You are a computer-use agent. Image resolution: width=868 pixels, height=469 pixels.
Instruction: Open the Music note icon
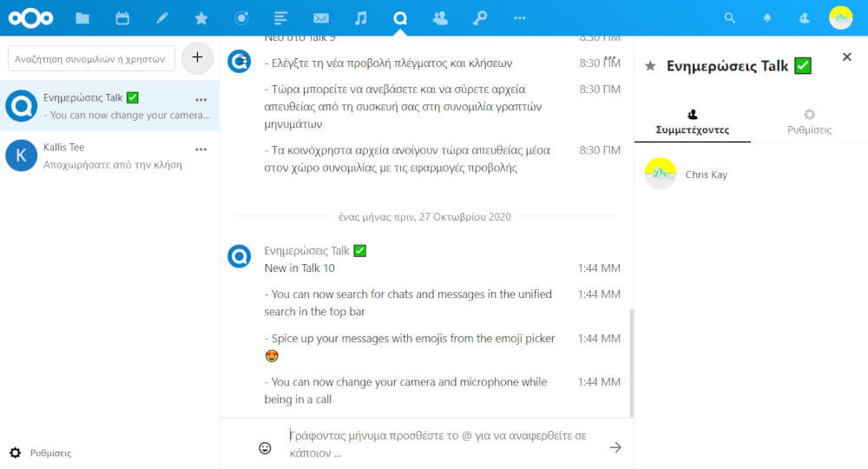coord(361,18)
